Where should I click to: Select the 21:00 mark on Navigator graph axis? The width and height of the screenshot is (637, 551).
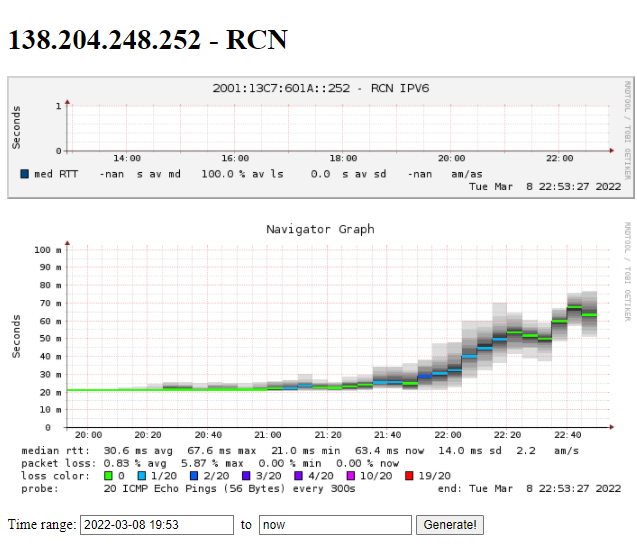tap(267, 436)
